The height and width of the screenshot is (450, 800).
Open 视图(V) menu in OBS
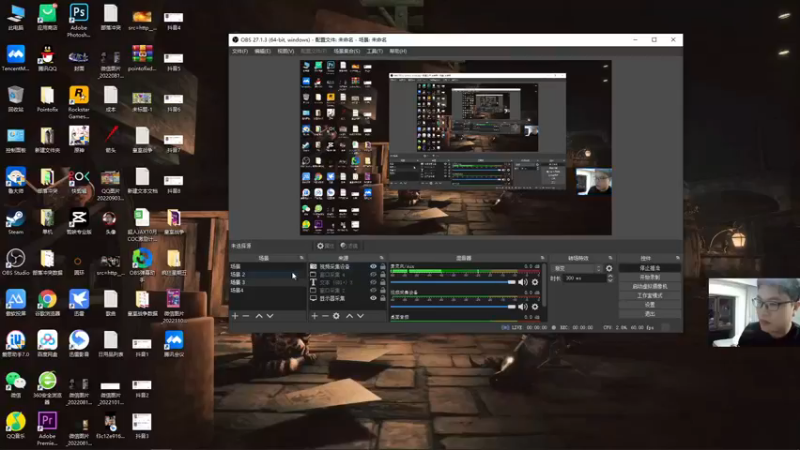pyautogui.click(x=285, y=51)
